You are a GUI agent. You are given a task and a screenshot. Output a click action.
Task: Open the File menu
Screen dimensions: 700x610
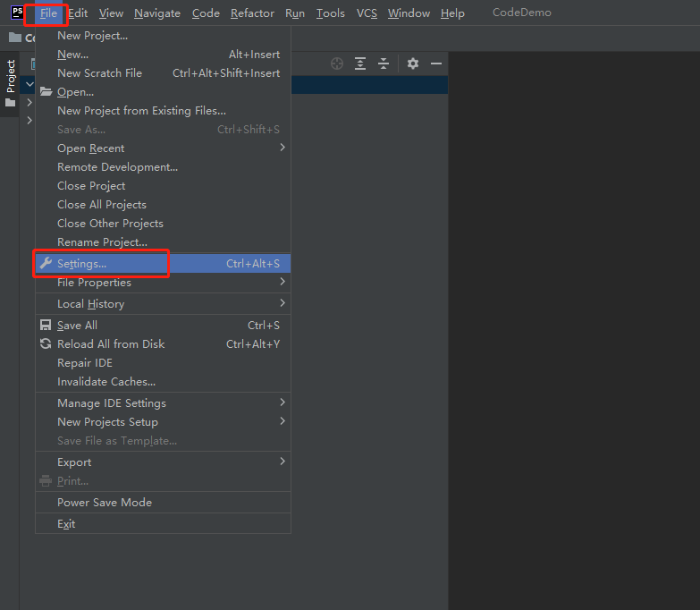[x=48, y=13]
